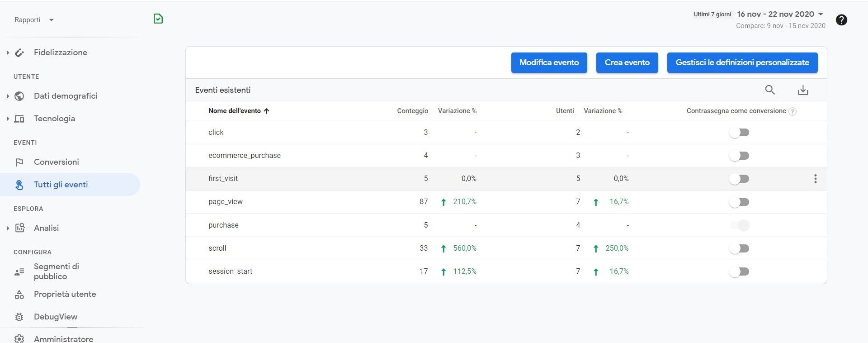This screenshot has height=343, width=868.
Task: Click the DebugView bug icon
Action: tap(19, 317)
